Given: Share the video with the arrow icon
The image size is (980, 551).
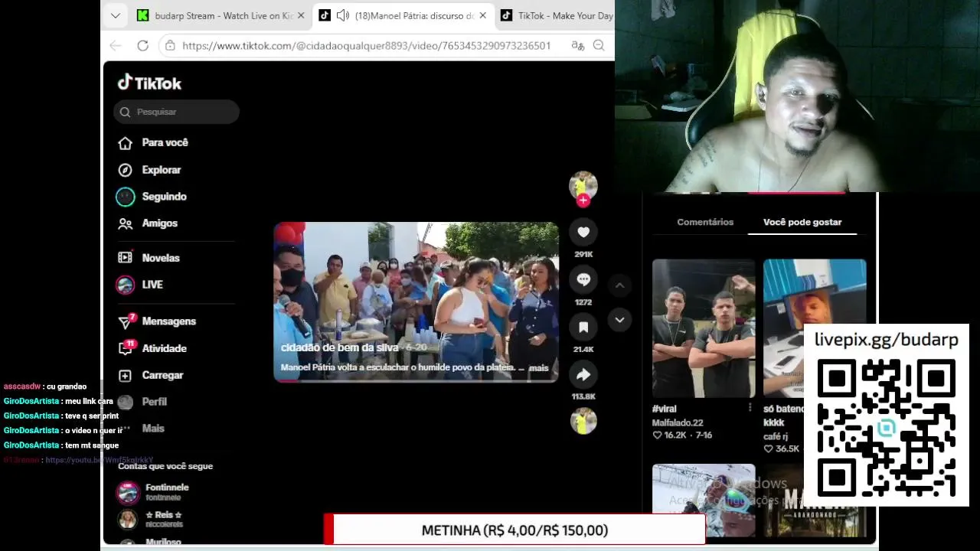Looking at the screenshot, I should (x=583, y=374).
